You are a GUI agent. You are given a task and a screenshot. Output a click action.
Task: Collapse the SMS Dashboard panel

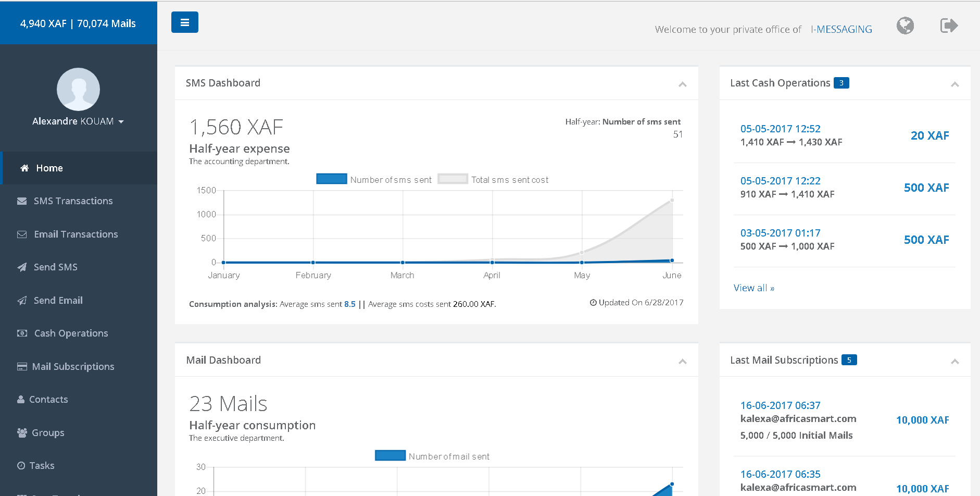682,84
